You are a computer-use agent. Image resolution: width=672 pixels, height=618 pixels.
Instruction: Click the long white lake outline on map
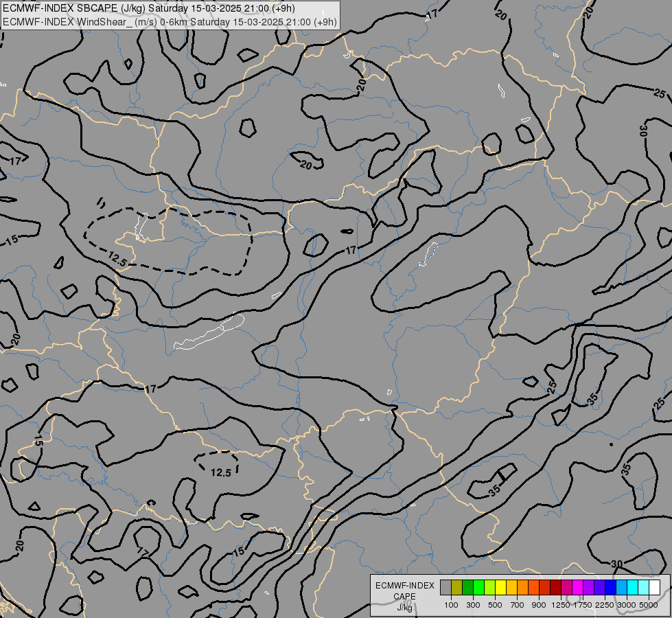(x=209, y=332)
